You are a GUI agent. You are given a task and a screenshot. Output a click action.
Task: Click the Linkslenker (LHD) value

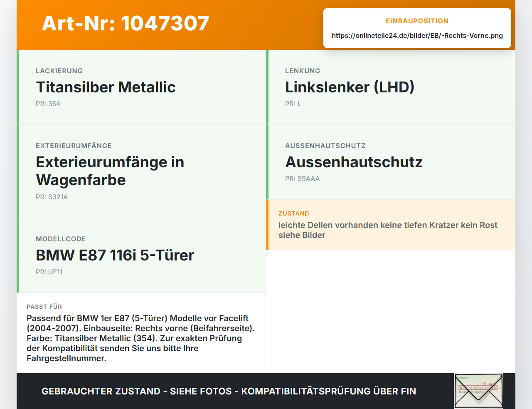point(350,87)
